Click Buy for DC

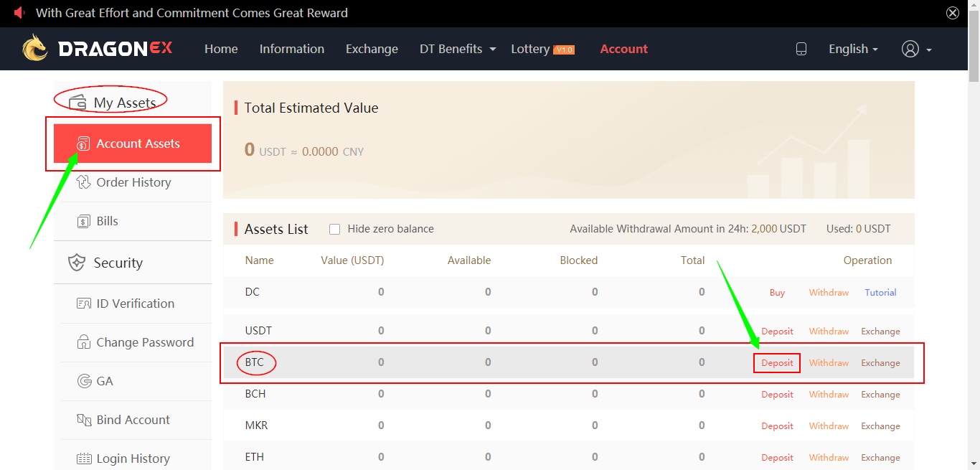777,293
